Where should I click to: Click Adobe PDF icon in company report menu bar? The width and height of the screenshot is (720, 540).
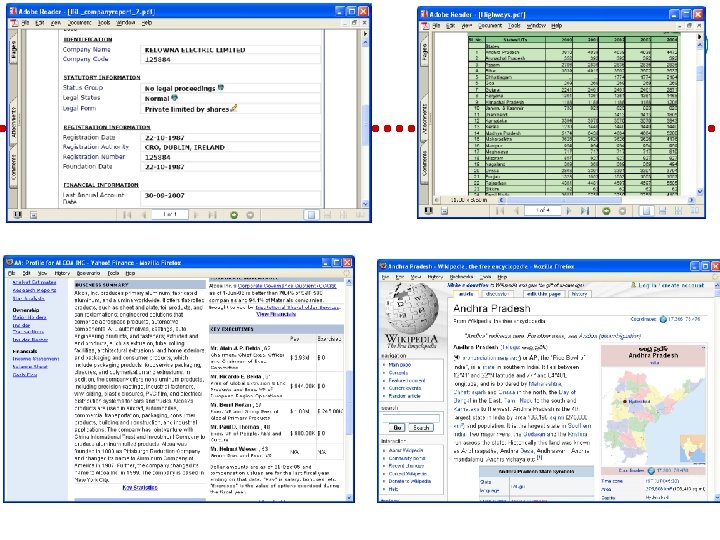[14, 22]
